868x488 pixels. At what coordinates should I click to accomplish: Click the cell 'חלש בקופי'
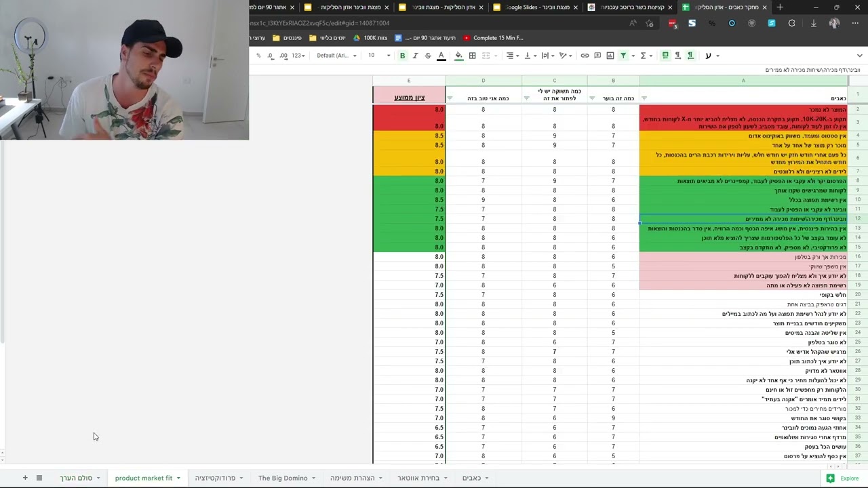(x=743, y=295)
